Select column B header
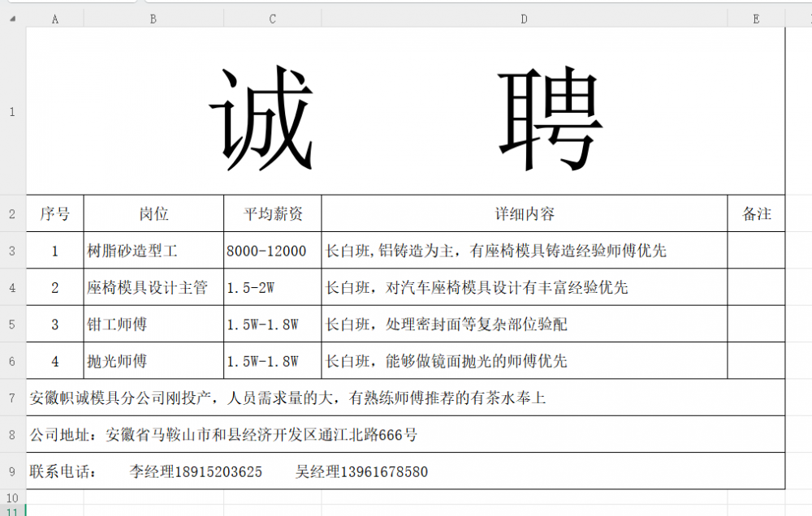 (x=153, y=19)
